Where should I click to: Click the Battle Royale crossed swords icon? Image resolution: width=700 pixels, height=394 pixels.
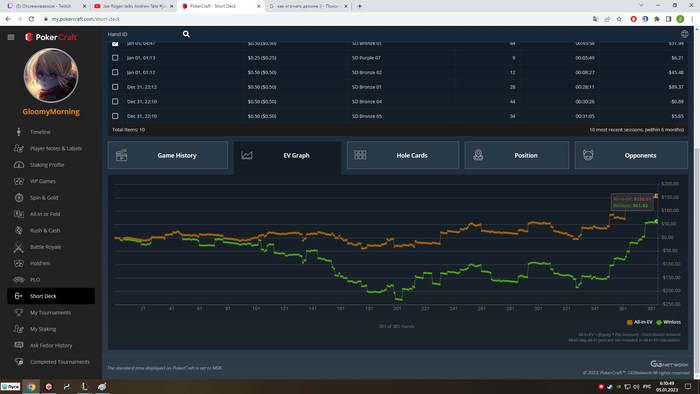click(19, 247)
